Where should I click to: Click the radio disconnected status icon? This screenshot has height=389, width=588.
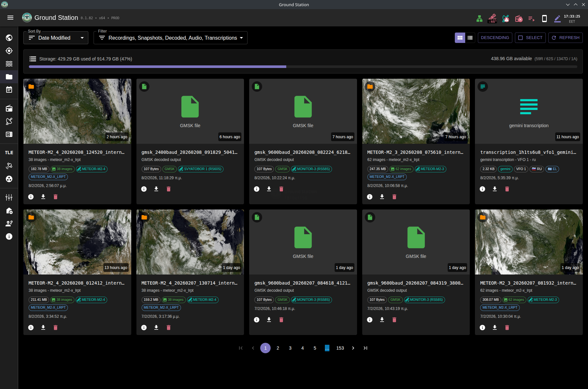tap(519, 19)
